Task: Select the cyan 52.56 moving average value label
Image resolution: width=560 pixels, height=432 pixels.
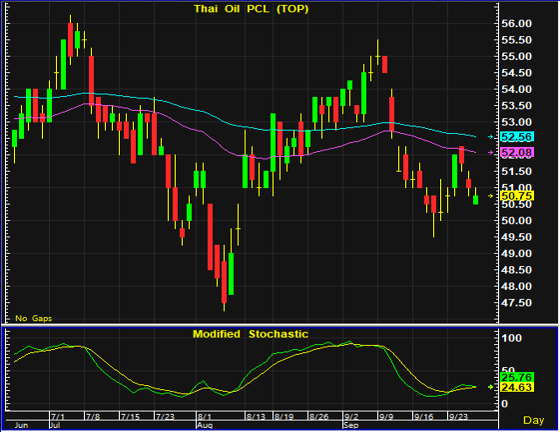Action: click(x=517, y=137)
